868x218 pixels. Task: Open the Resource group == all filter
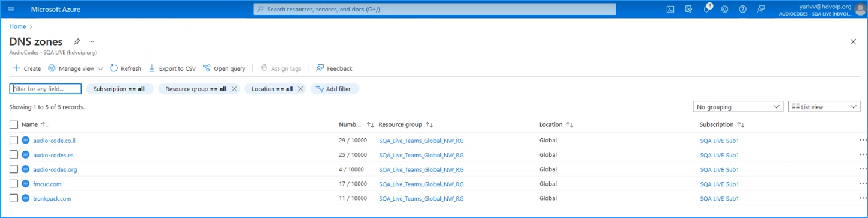(x=196, y=89)
